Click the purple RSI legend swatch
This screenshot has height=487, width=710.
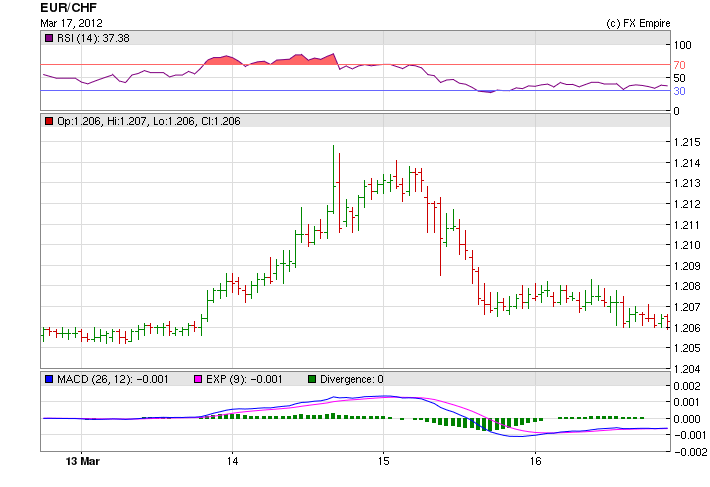click(x=49, y=38)
